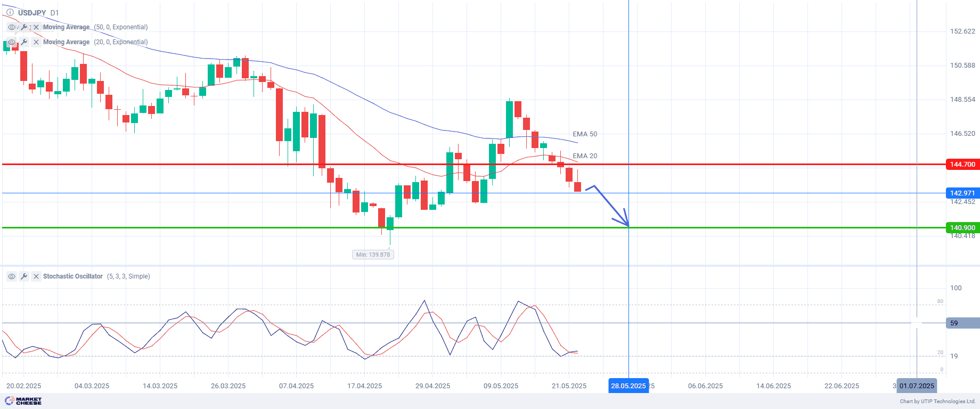Click the Min: 139.878 price tag
The image size is (980, 409).
[373, 255]
